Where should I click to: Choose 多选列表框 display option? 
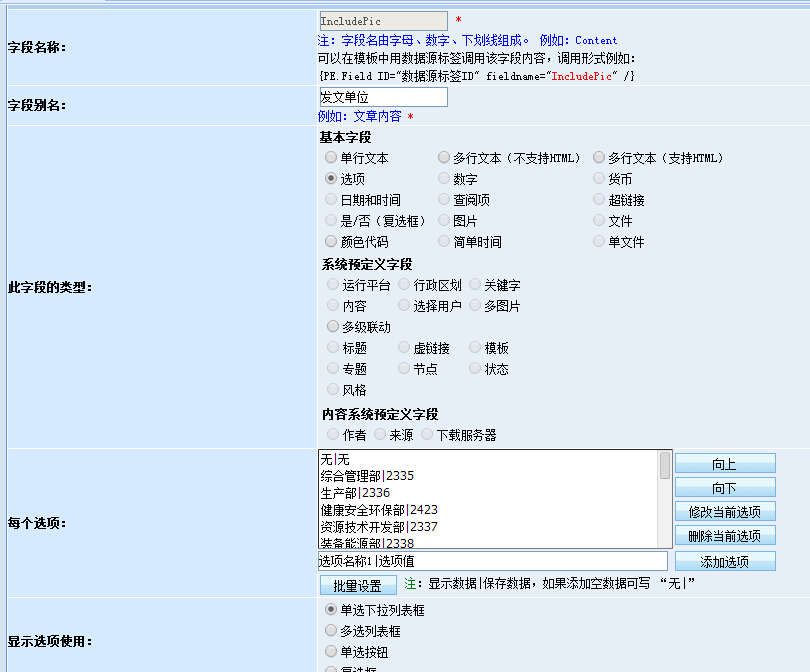[331, 631]
